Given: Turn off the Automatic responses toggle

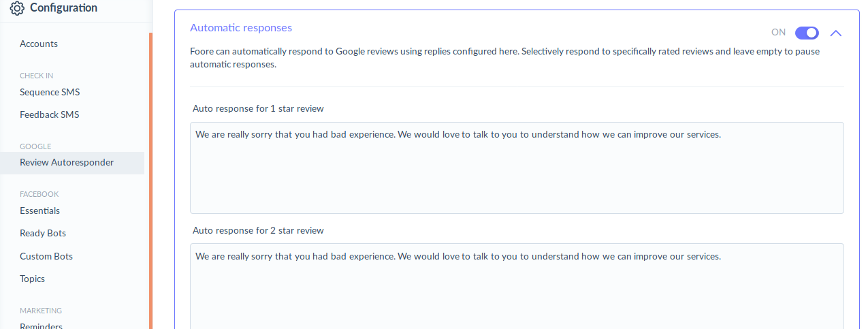Looking at the screenshot, I should (807, 33).
